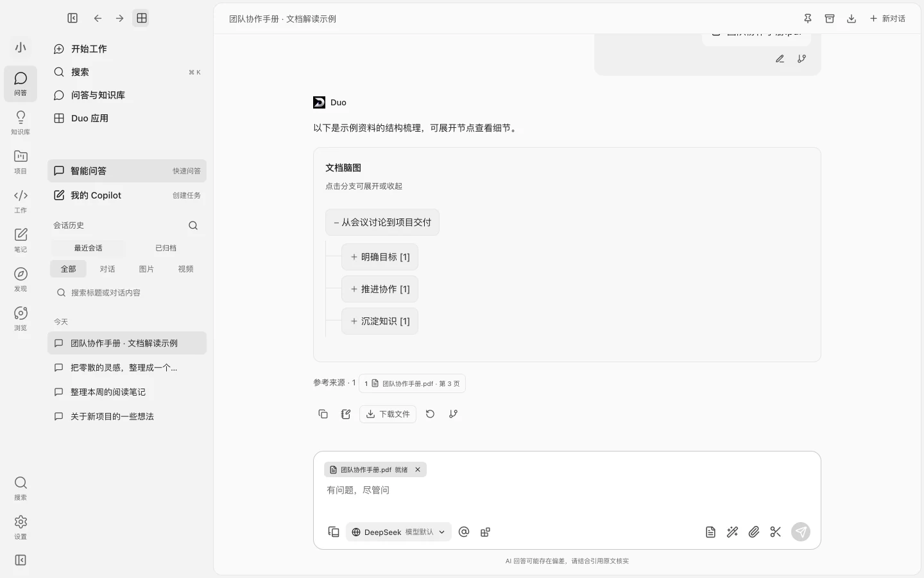Open 项目 in the left rail
The width and height of the screenshot is (924, 578).
click(x=21, y=162)
